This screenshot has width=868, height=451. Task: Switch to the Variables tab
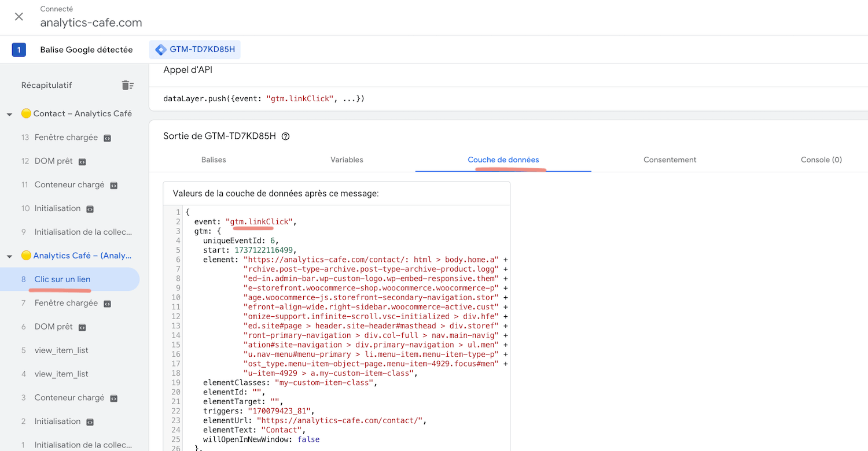[347, 160]
